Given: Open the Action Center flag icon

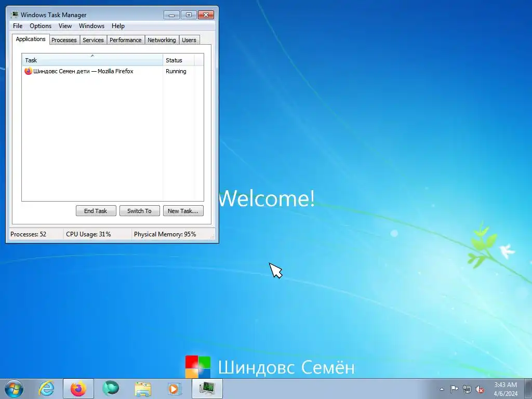Looking at the screenshot, I should click(x=454, y=389).
